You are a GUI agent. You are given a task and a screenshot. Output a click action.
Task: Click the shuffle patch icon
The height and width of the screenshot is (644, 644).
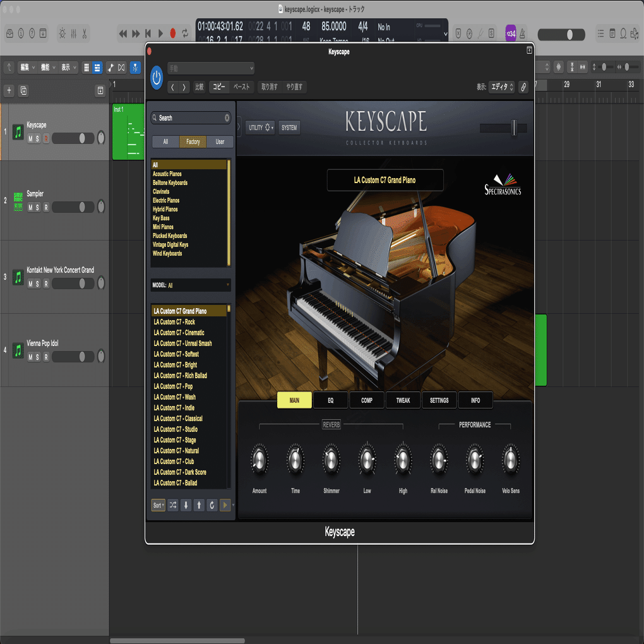[x=173, y=505]
